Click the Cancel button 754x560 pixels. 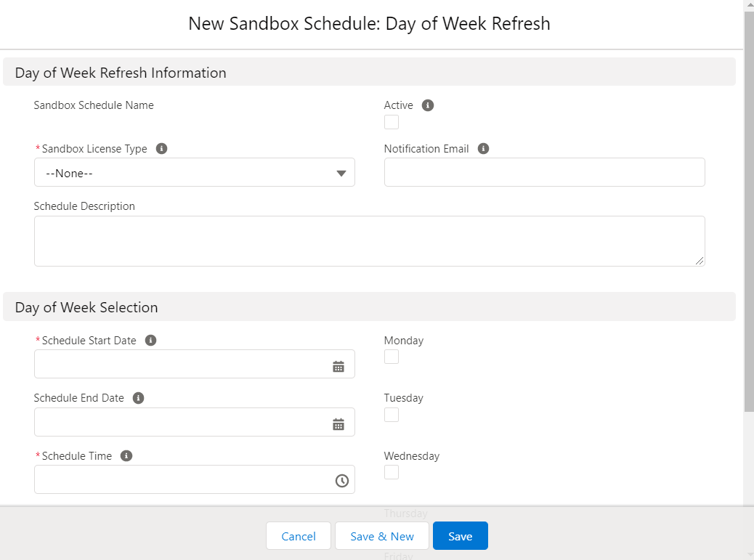pos(299,536)
